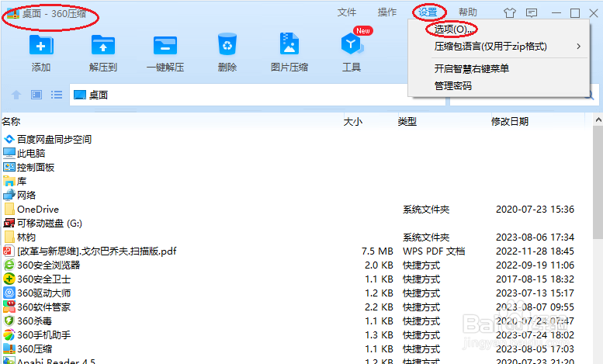Expand 压缩包语言 submenu arrow
The height and width of the screenshot is (364, 603).
click(x=578, y=47)
